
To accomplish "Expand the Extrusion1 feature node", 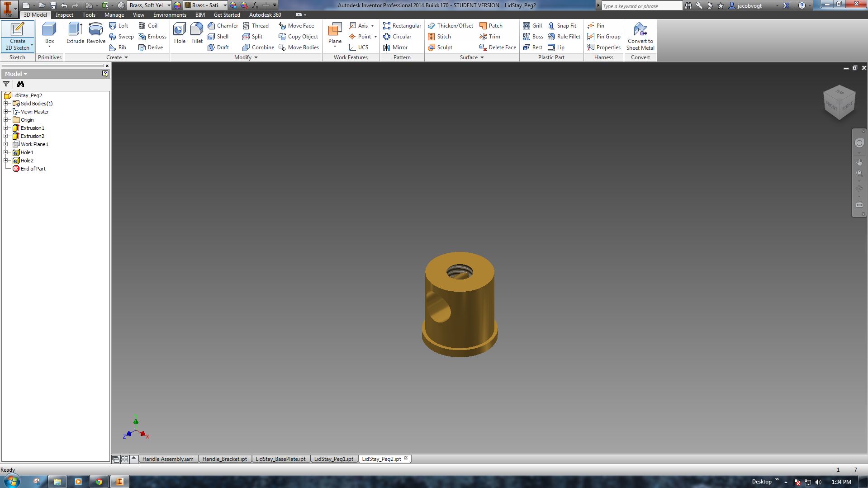I will 6,128.
